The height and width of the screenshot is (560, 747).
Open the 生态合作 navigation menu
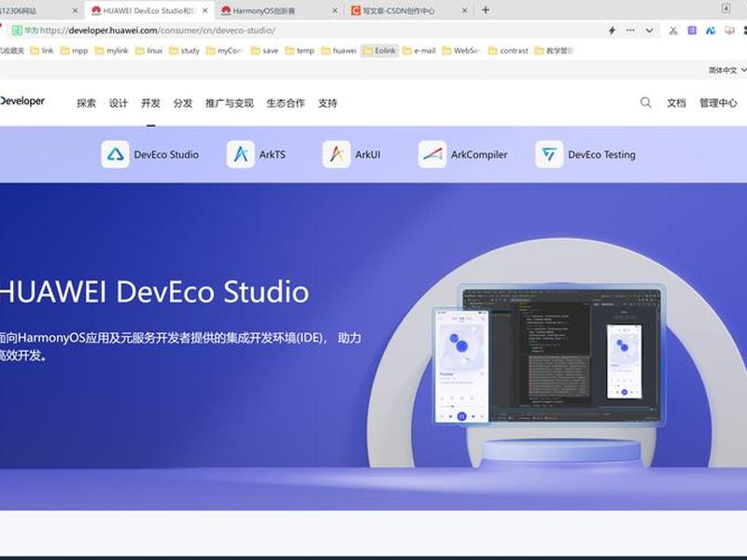[286, 103]
